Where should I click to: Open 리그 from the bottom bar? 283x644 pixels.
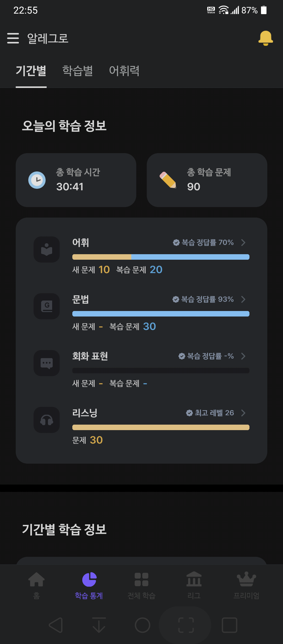coord(194,586)
